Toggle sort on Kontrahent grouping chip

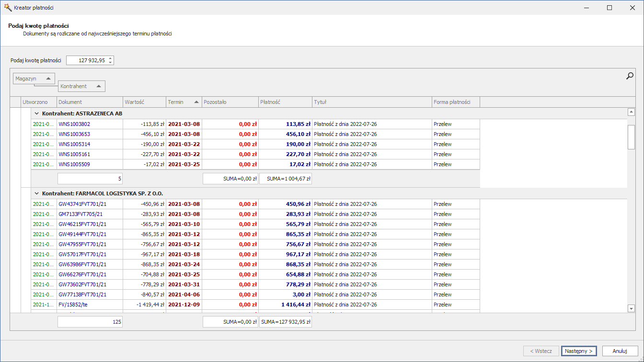point(81,86)
